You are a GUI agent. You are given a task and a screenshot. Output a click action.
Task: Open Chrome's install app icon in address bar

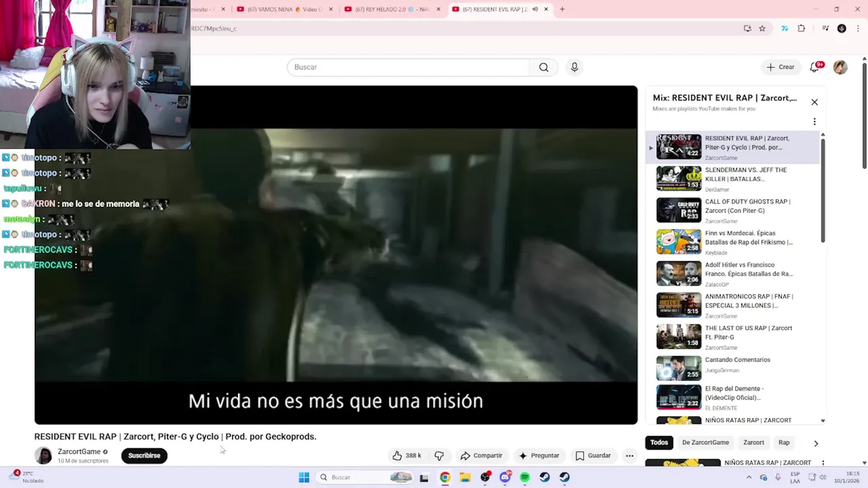(747, 28)
